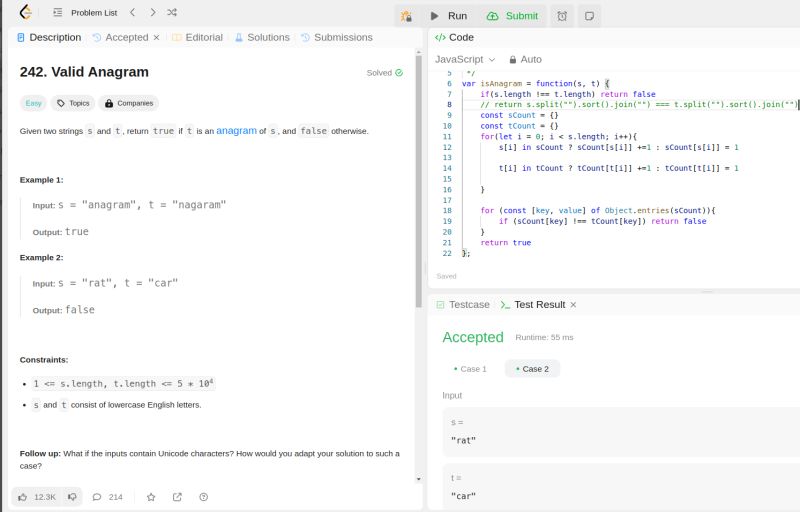Switch to the Accepted tab
800x512 pixels.
coord(121,37)
